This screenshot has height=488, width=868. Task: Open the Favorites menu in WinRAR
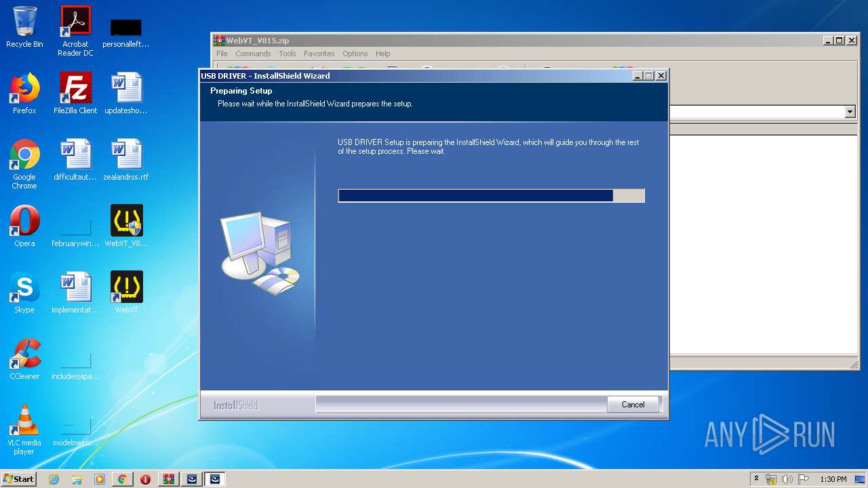[319, 54]
